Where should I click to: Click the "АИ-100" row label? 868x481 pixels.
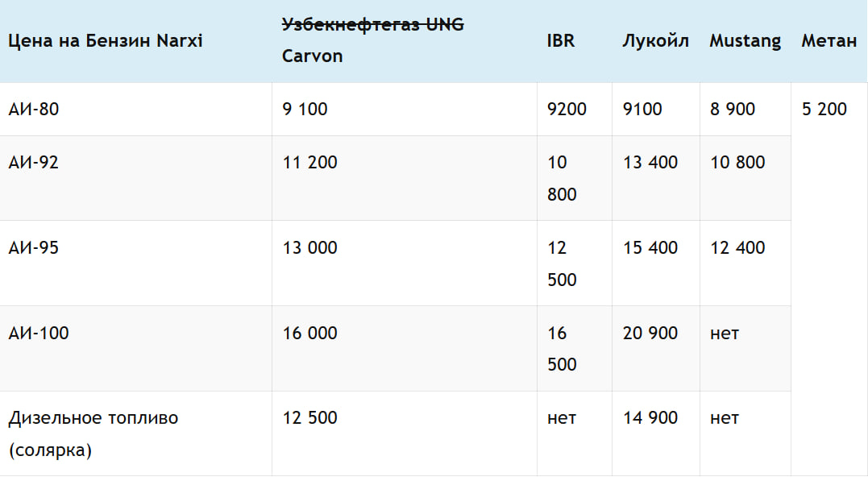point(39,334)
